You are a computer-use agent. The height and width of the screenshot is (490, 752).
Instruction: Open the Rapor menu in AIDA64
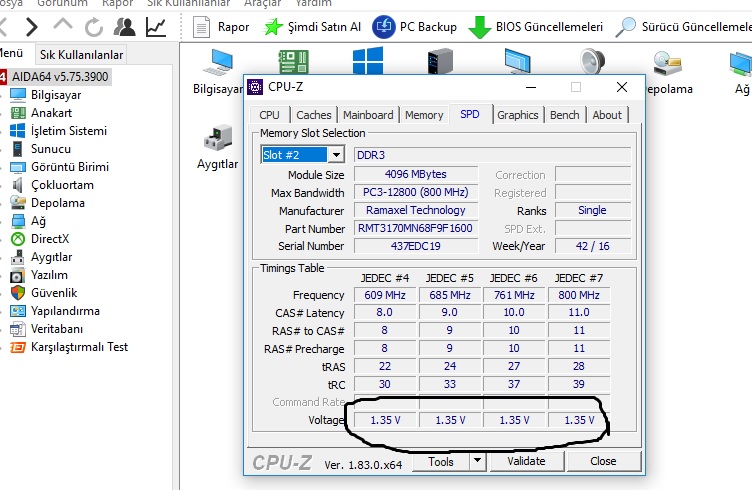[x=118, y=2]
